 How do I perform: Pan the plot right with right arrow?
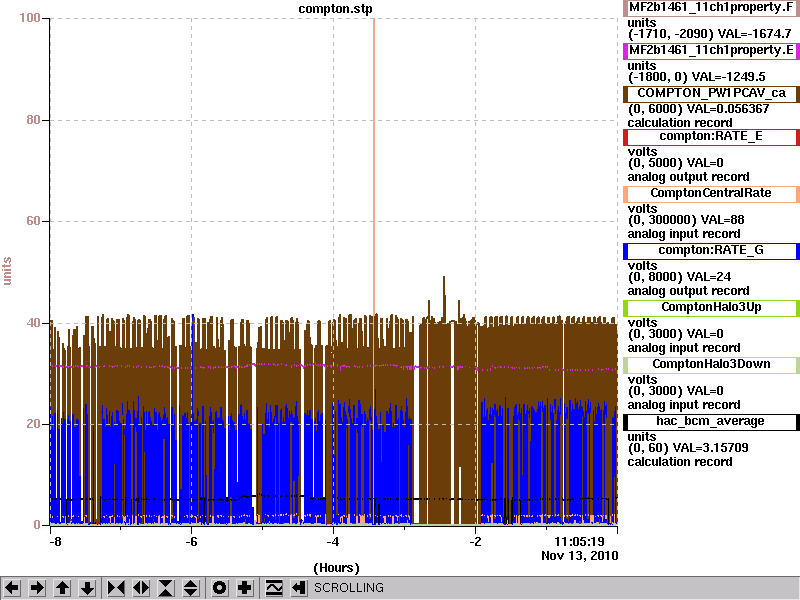pos(37,588)
